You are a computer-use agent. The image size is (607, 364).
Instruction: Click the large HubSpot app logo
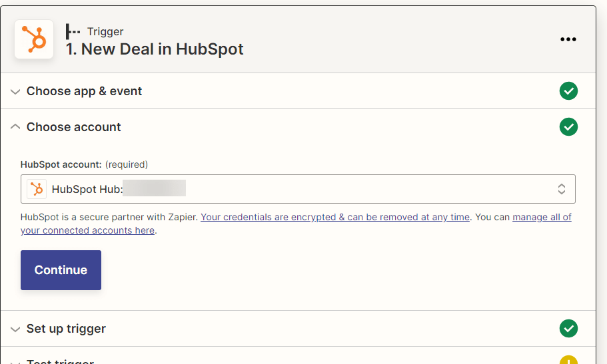coord(34,39)
